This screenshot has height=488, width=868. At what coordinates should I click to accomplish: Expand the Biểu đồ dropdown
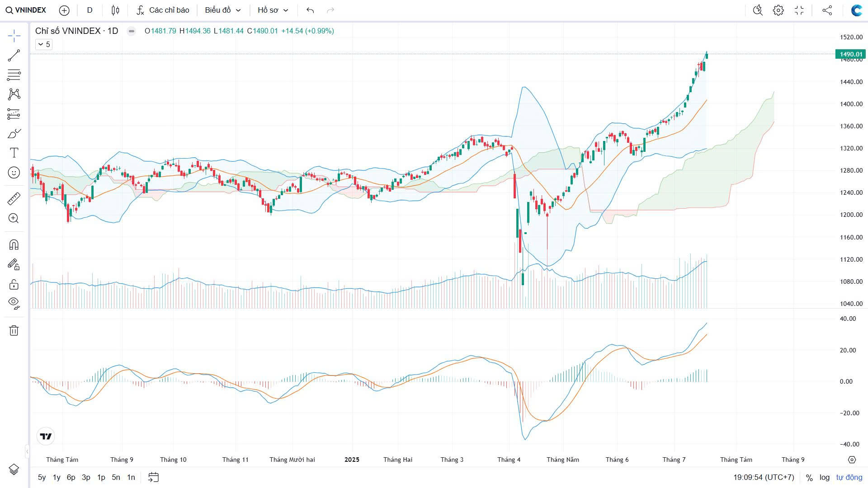pos(222,10)
